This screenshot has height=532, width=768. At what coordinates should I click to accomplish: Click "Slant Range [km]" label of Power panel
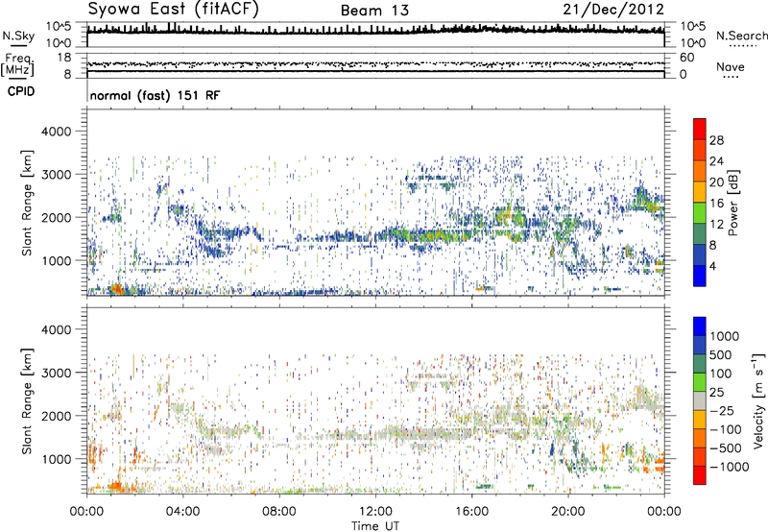[x=27, y=203]
